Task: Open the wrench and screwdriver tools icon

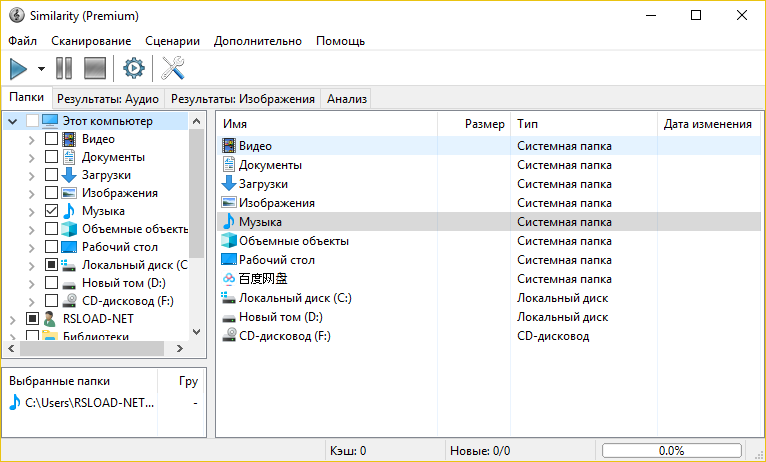Action: click(x=174, y=69)
